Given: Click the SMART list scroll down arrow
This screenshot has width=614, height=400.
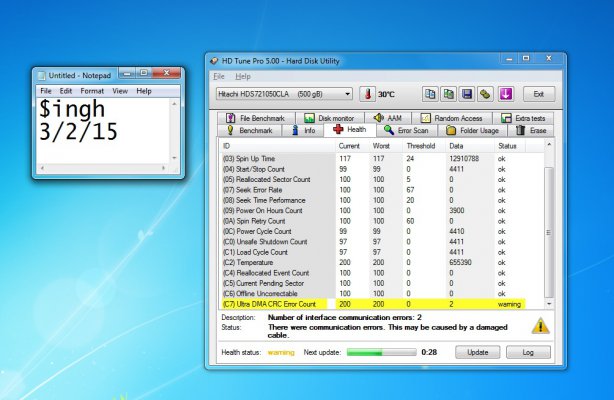Looking at the screenshot, I should click(x=549, y=304).
